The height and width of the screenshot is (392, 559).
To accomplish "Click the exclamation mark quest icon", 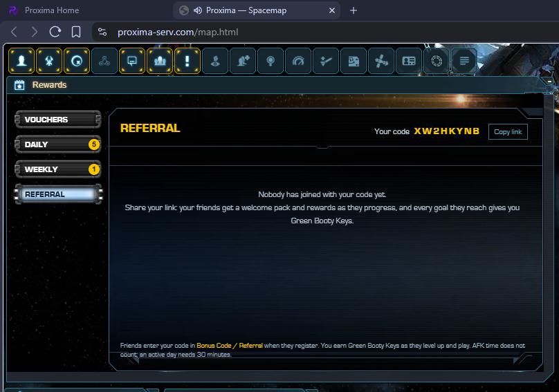I will pyautogui.click(x=187, y=61).
